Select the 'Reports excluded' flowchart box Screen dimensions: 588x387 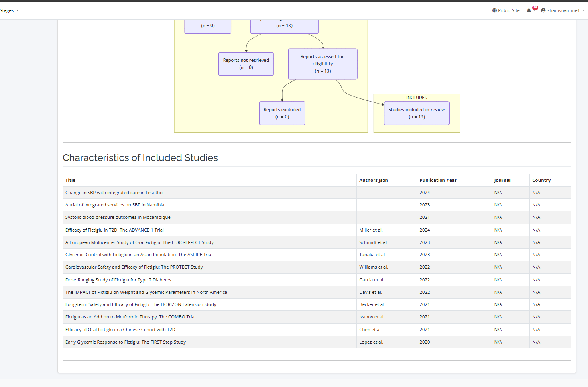282,113
